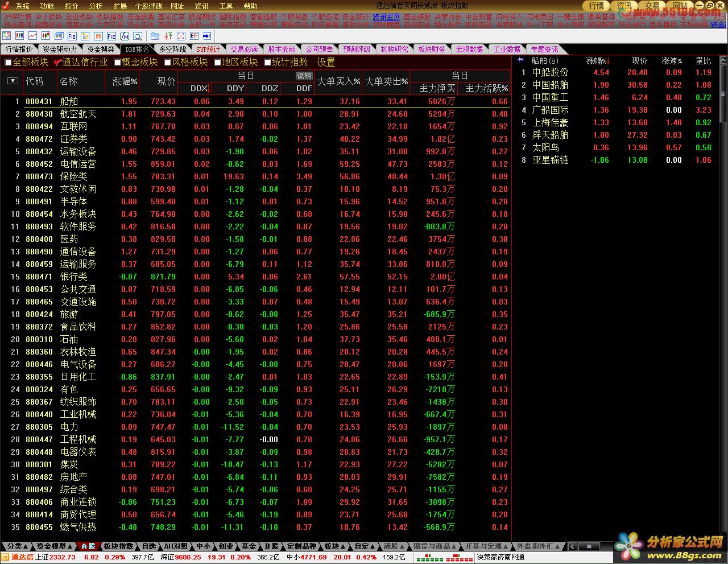Image resolution: width=728 pixels, height=564 pixels.
Task: Switch to the SUP统计 tab
Action: point(208,50)
